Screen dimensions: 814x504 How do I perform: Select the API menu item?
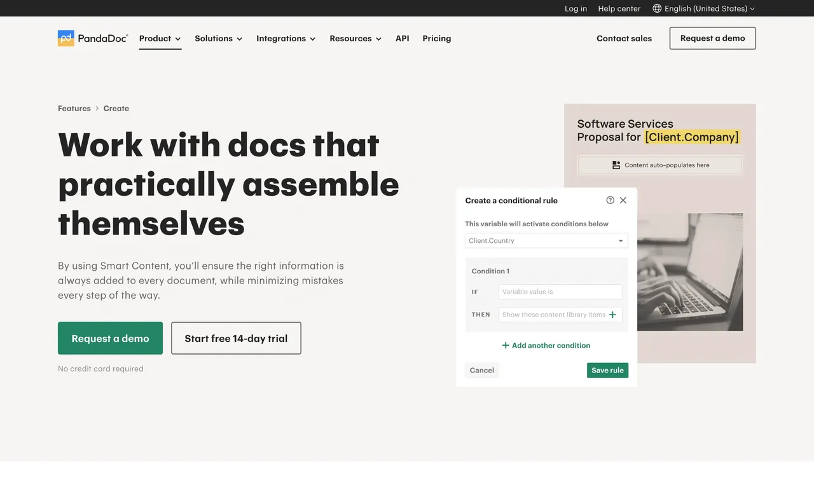(x=402, y=38)
